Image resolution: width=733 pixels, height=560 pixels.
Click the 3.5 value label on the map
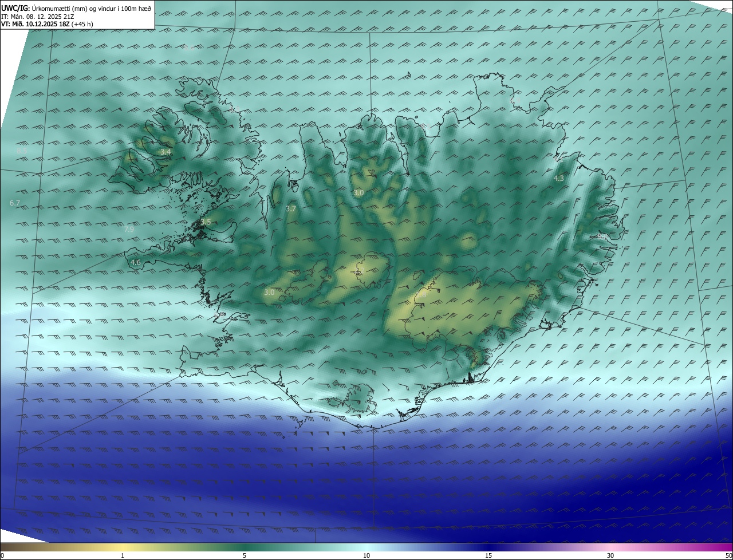pyautogui.click(x=206, y=222)
